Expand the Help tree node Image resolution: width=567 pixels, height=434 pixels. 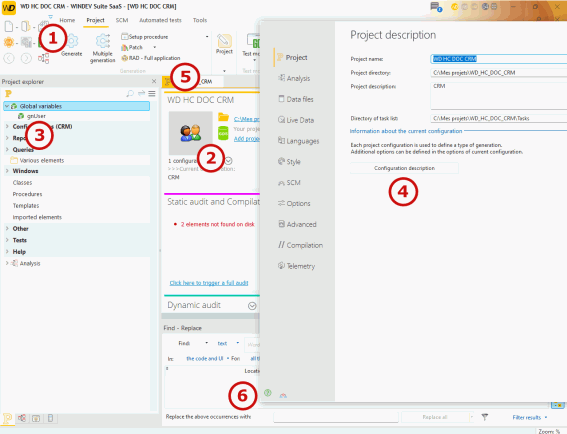click(7, 252)
